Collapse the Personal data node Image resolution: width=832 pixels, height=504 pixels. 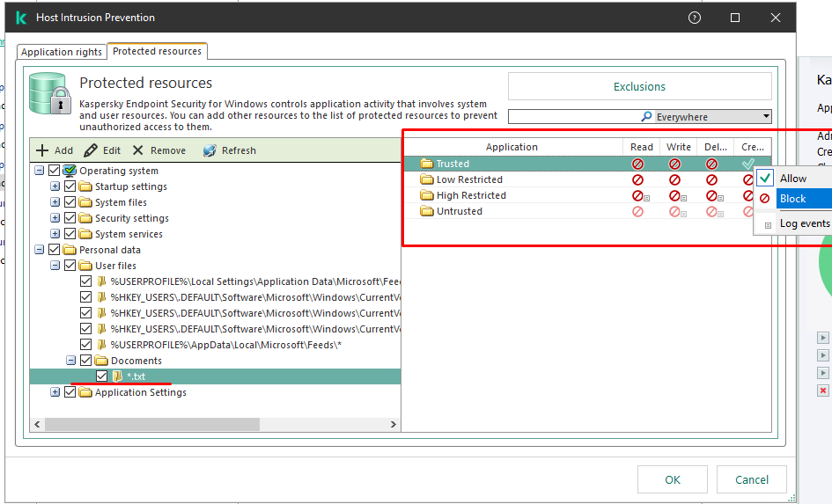(40, 250)
